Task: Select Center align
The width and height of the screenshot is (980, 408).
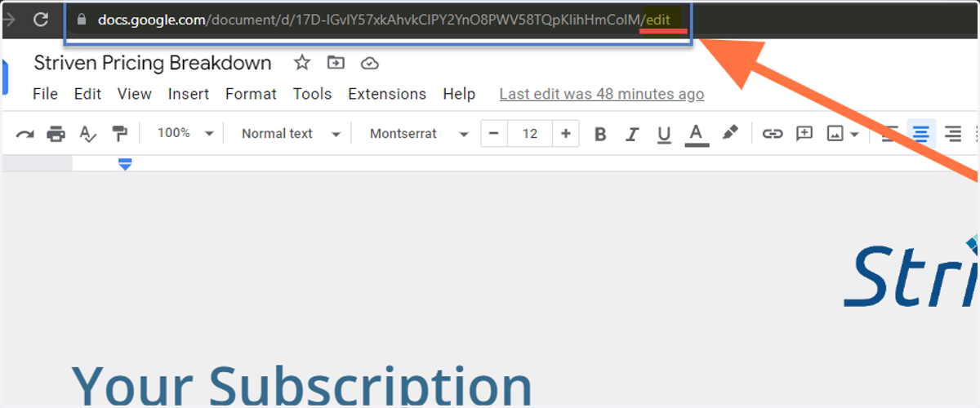Action: click(921, 134)
